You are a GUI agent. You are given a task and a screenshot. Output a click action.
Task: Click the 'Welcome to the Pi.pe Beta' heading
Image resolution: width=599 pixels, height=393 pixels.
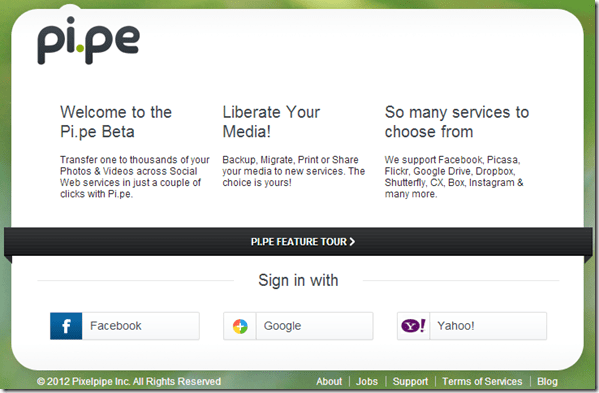(116, 122)
